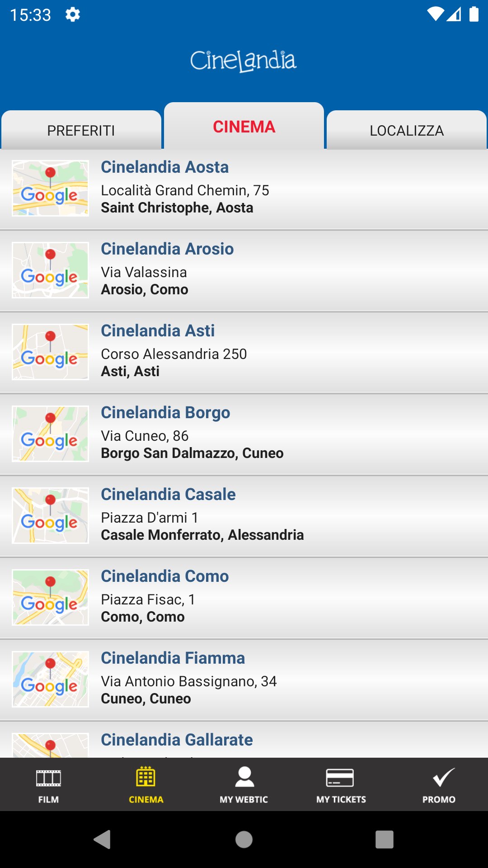This screenshot has width=488, height=868.
Task: View map thumbnail for Cinelandia Borgo
Action: click(50, 434)
